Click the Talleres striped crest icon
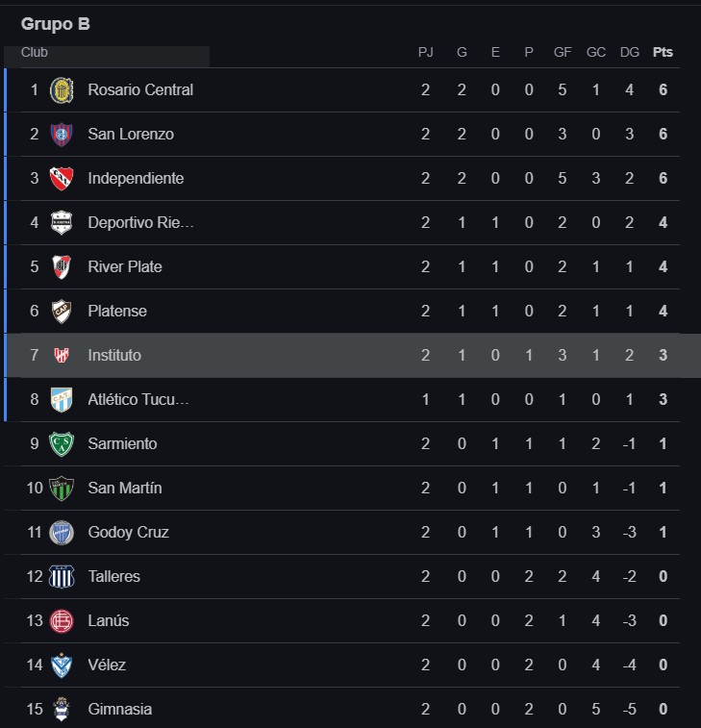This screenshot has width=701, height=728. click(x=62, y=577)
